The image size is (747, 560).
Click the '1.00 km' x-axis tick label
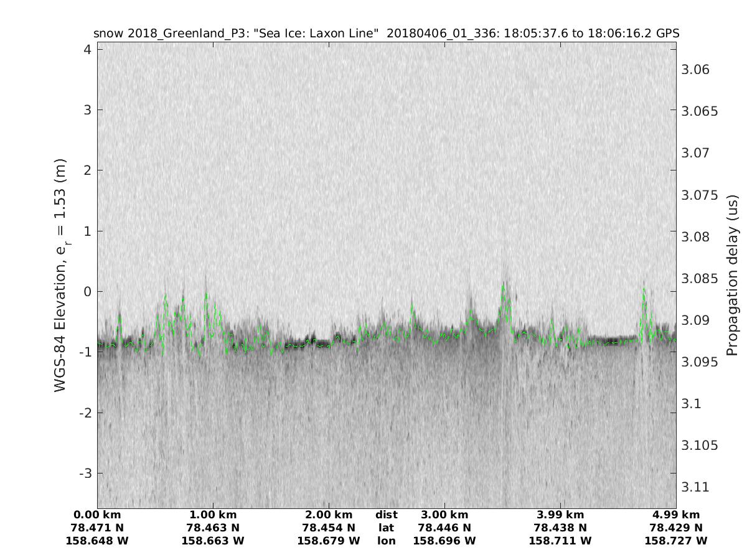[x=213, y=515]
